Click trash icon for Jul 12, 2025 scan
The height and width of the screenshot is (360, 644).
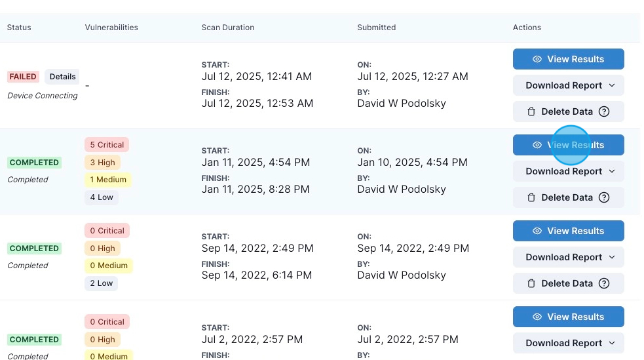(531, 111)
